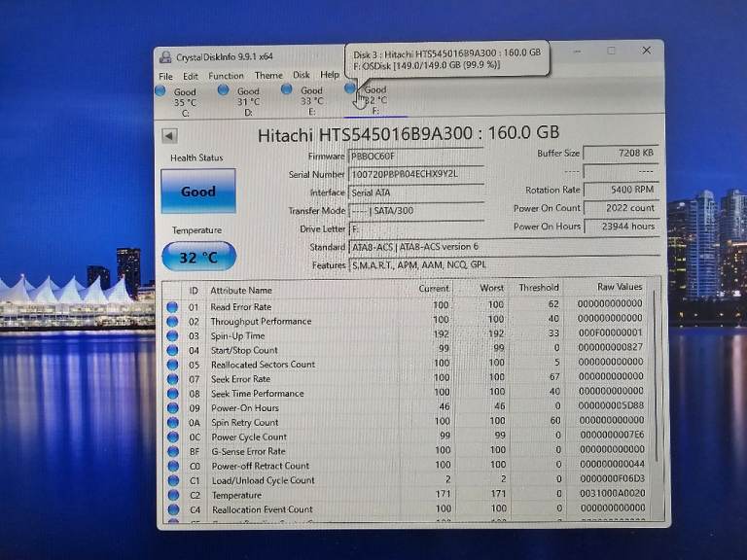Click the Serial Number field
The image size is (747, 560).
(x=416, y=174)
